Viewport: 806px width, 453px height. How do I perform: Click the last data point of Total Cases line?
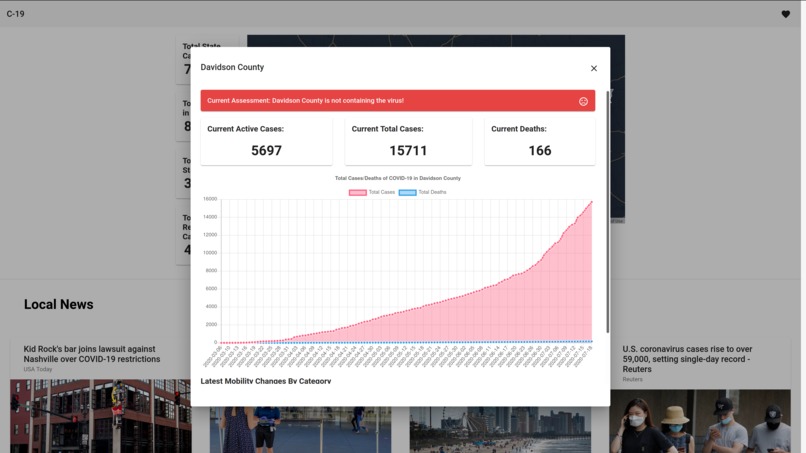(592, 202)
